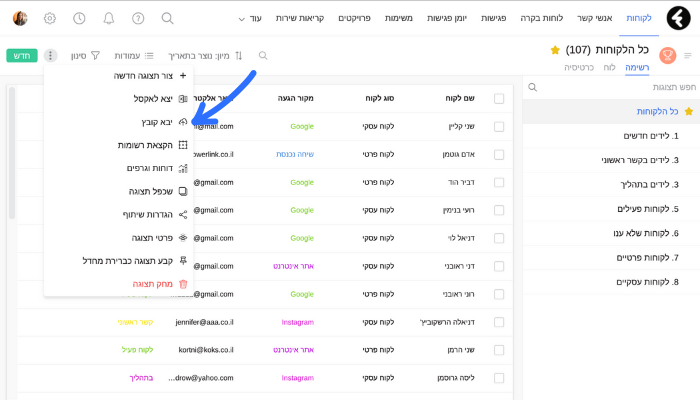
Task: Check the box for דניאל לוי
Action: click(x=499, y=238)
